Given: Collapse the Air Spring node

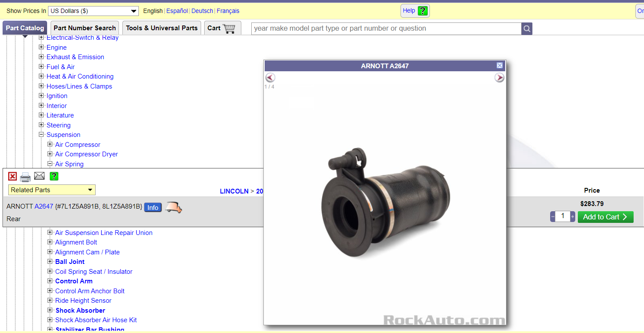Looking at the screenshot, I should (50, 164).
